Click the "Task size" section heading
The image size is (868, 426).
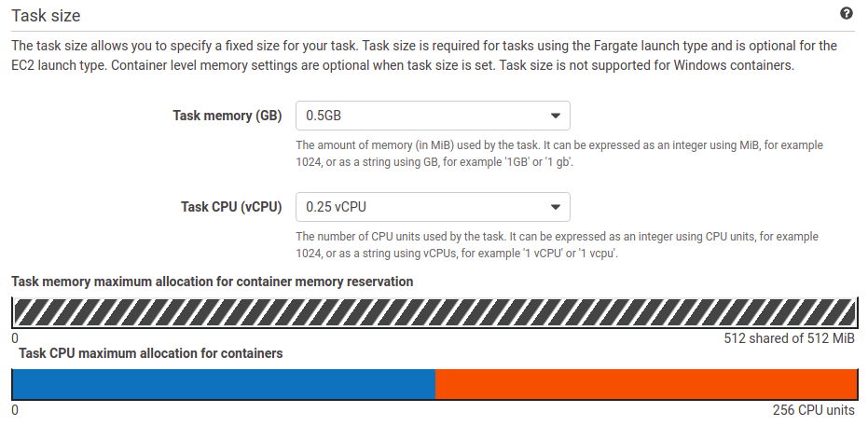[46, 15]
